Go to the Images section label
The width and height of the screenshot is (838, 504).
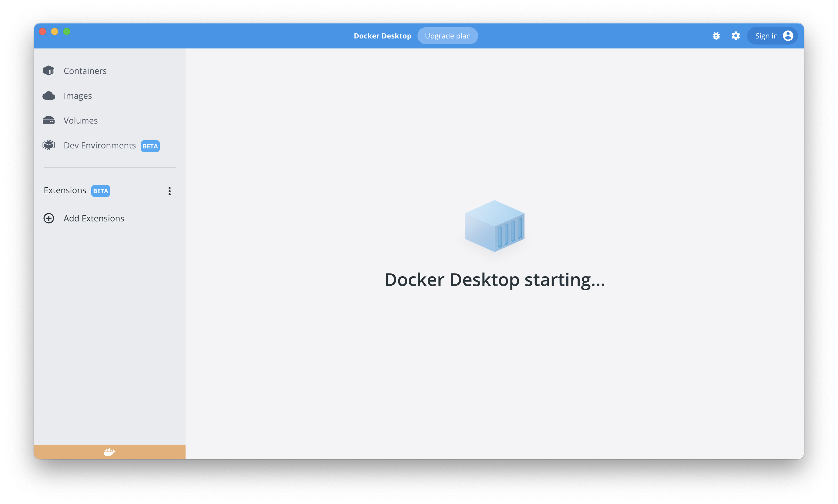tap(78, 96)
